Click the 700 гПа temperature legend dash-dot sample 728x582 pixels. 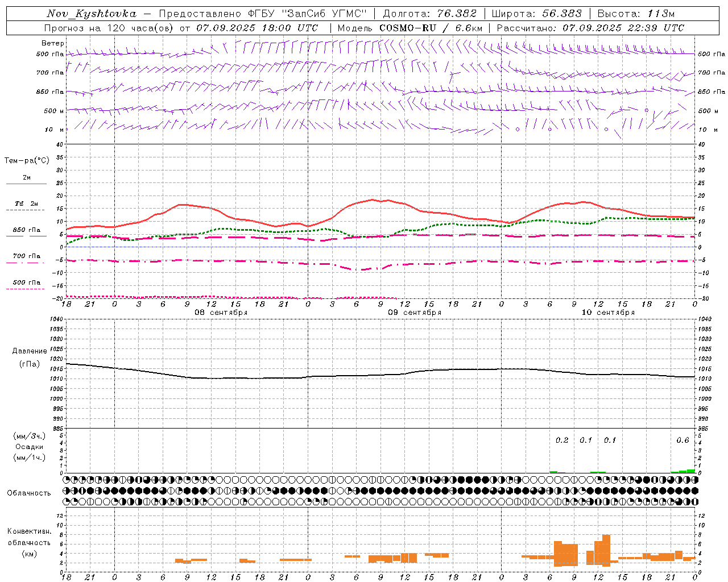click(26, 263)
